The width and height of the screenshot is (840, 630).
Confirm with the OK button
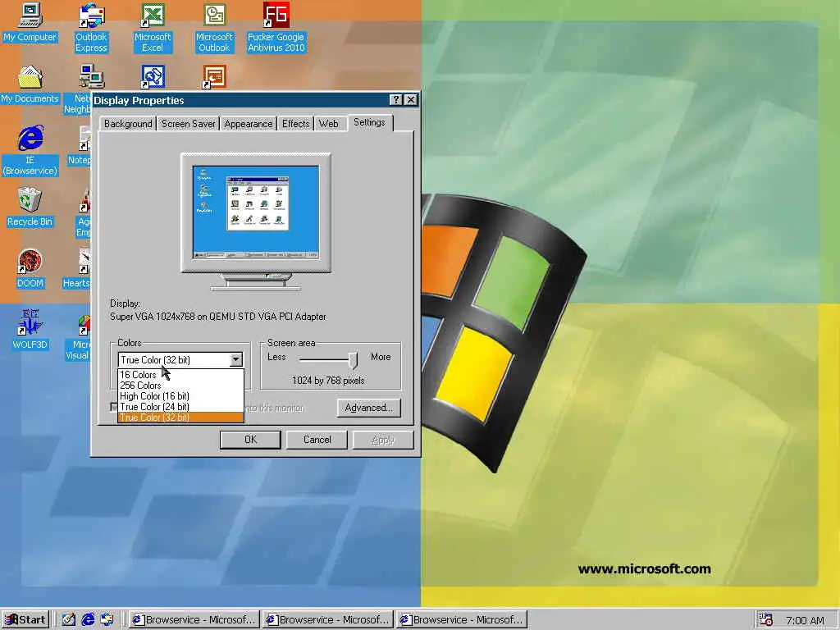(250, 440)
